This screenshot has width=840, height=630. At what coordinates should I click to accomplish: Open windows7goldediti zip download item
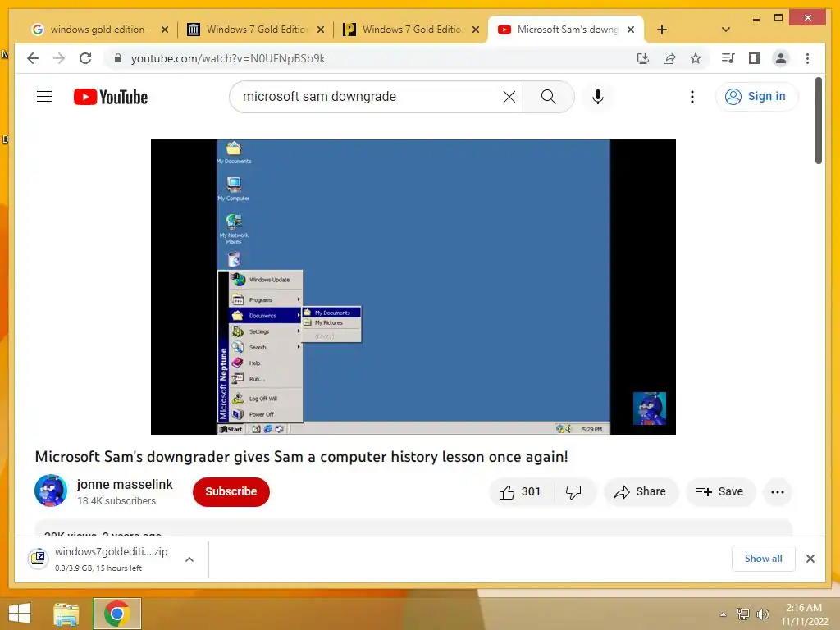pyautogui.click(x=99, y=559)
